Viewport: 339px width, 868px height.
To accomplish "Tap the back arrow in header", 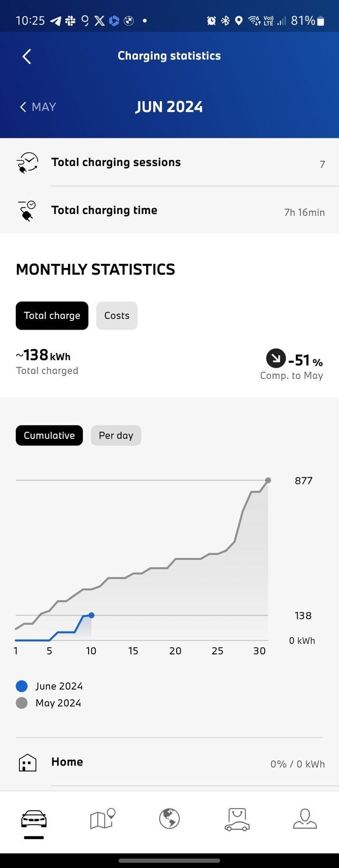I will pyautogui.click(x=27, y=56).
